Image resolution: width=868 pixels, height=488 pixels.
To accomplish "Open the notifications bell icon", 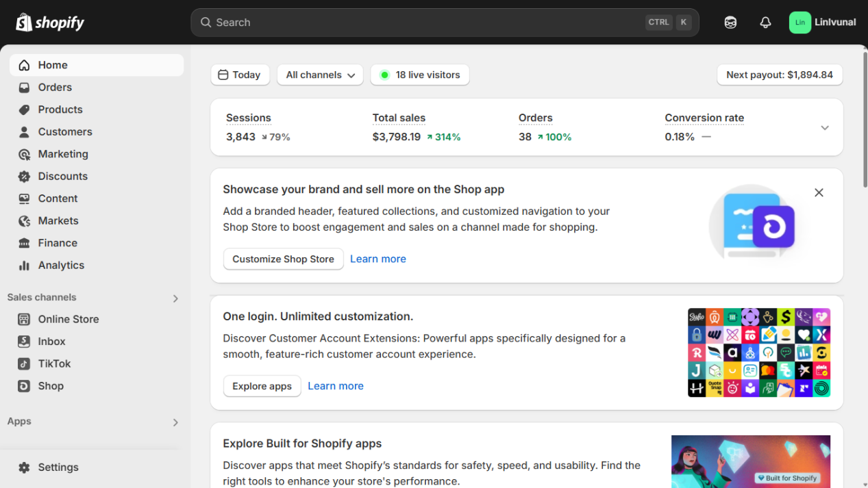I will (x=765, y=23).
